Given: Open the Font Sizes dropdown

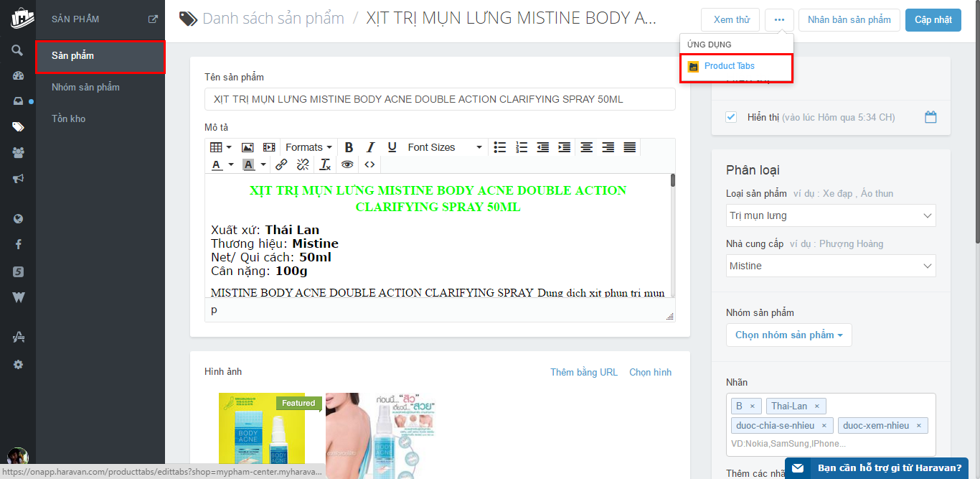Looking at the screenshot, I should pyautogui.click(x=444, y=147).
